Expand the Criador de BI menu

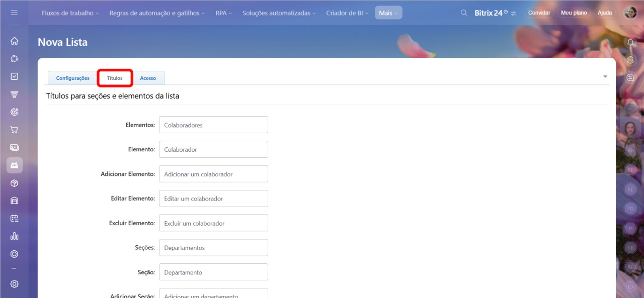point(347,13)
